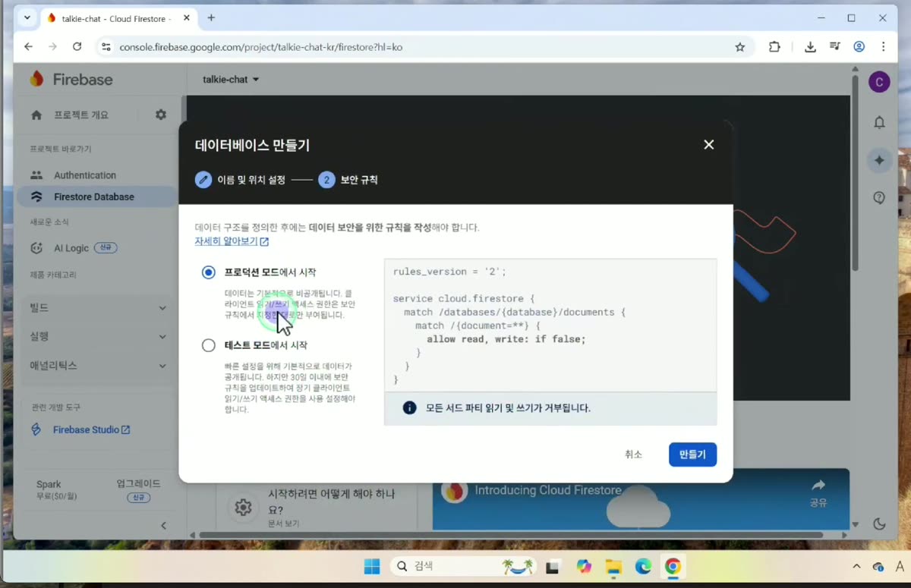911x588 pixels.
Task: Open the 자세히 알아보기 link
Action: [x=232, y=241]
